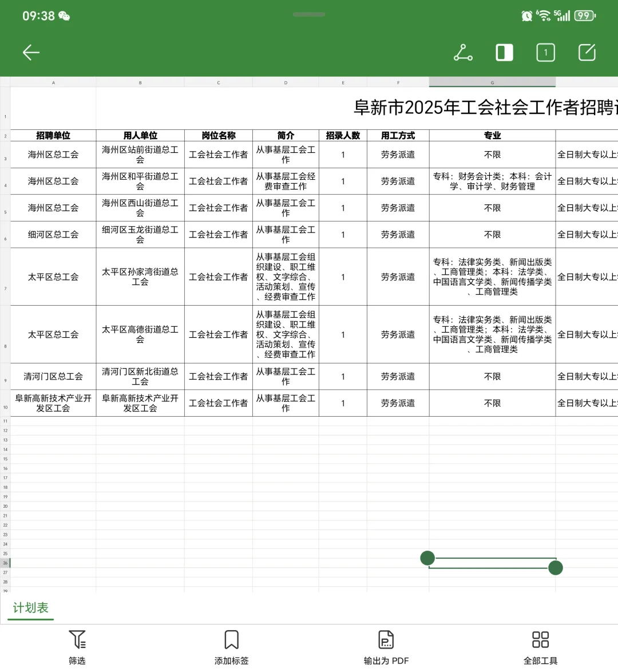Select 阜新高新技术产业开发区工会 in column A
The width and height of the screenshot is (618, 672).
[x=54, y=403]
